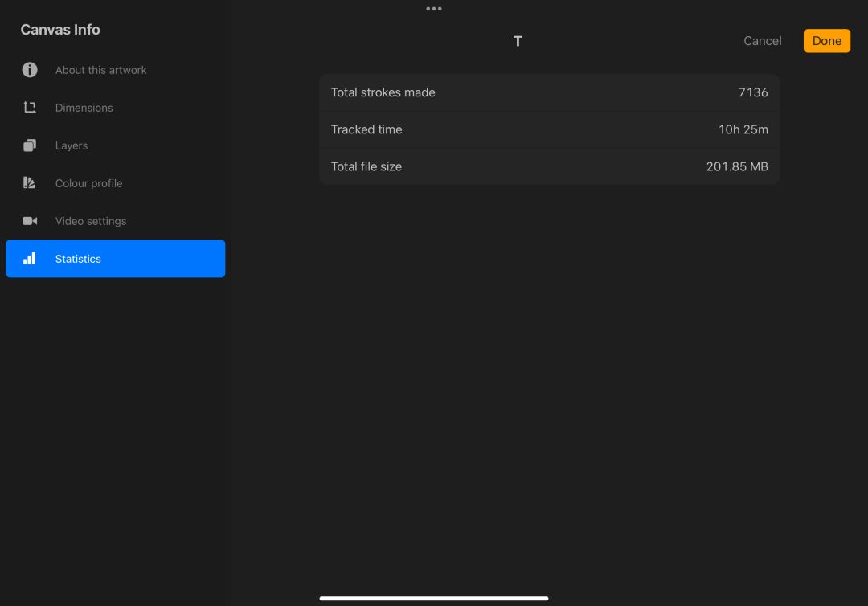
Task: Select the Statistics sidebar item
Action: pos(115,259)
